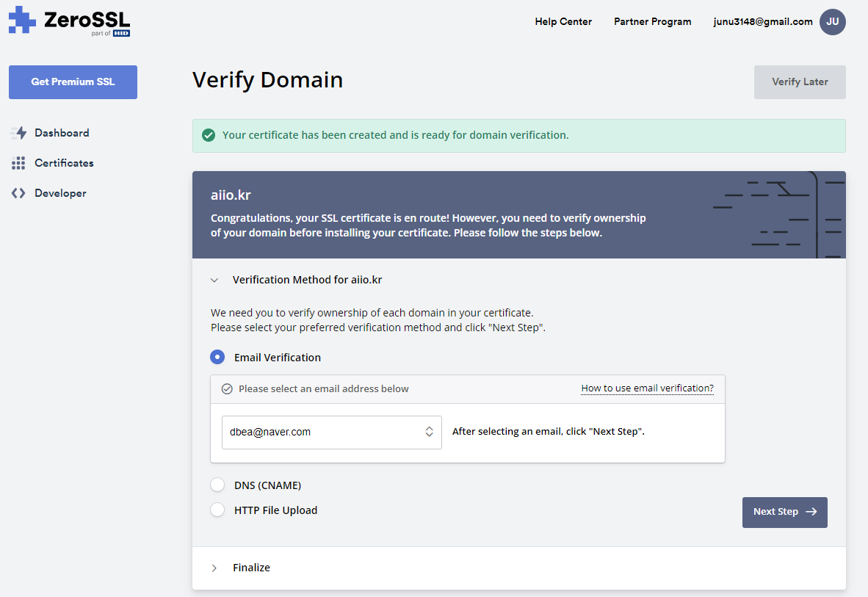Click 'After selecting an email' instruction text

548,432
